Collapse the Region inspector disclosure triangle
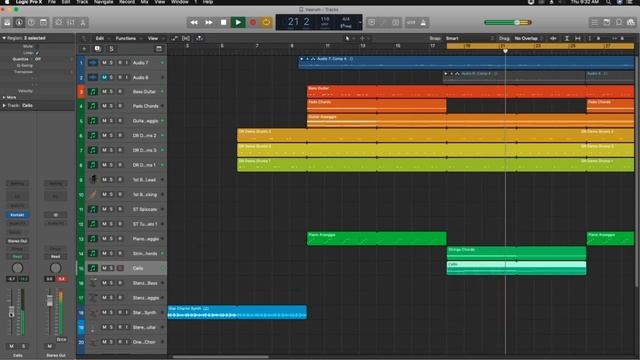The image size is (640, 360). [x=4, y=38]
